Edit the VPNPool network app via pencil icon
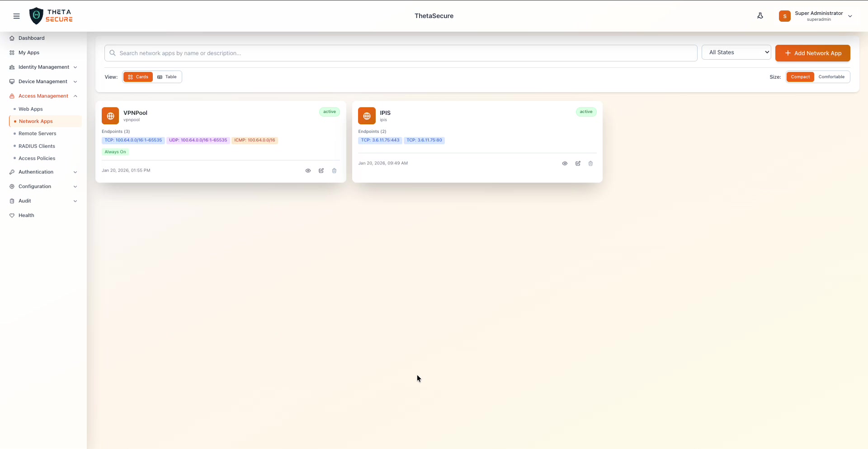The image size is (868, 449). click(x=321, y=171)
